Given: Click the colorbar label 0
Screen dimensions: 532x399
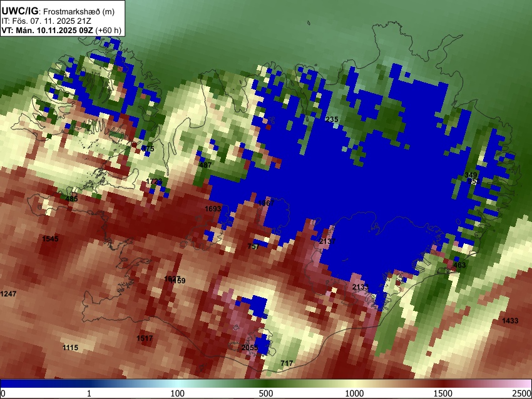Looking at the screenshot, I should [x=3, y=393].
